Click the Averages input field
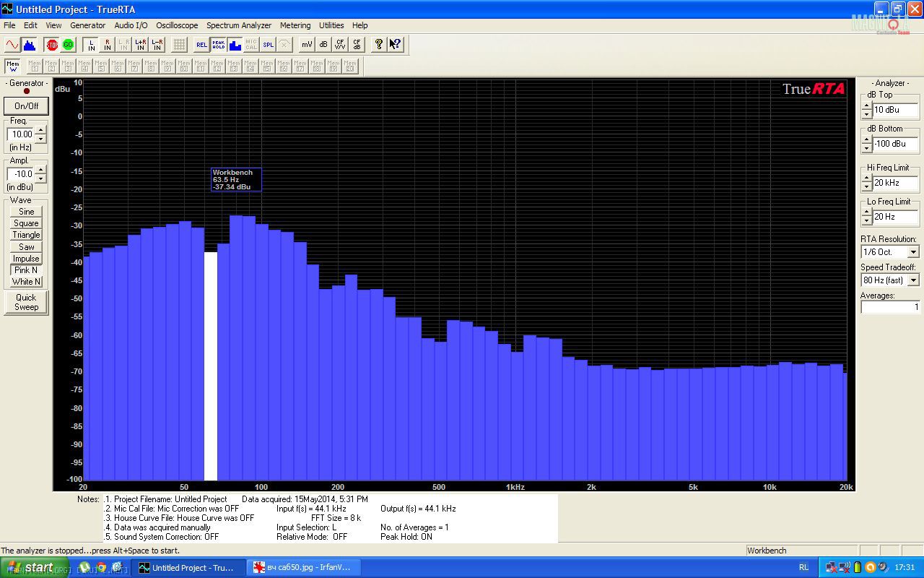Screen dimensions: 924x578 tap(890, 307)
